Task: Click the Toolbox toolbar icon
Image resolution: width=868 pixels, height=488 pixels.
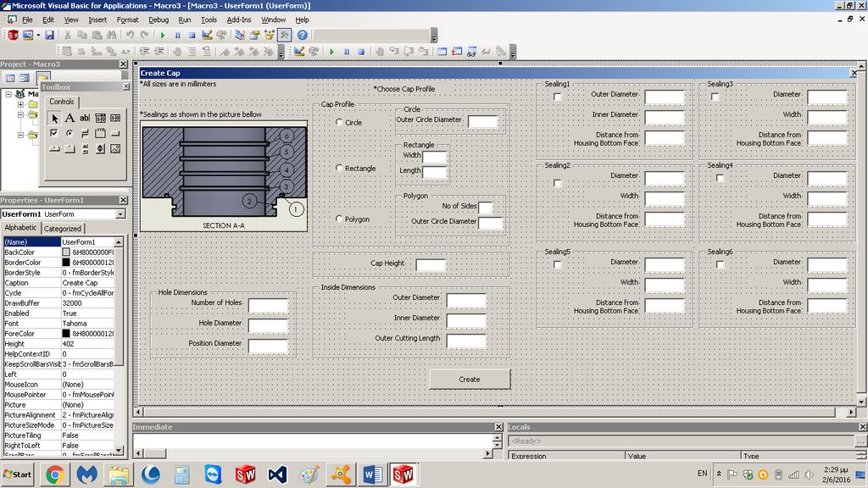Action: 284,35
